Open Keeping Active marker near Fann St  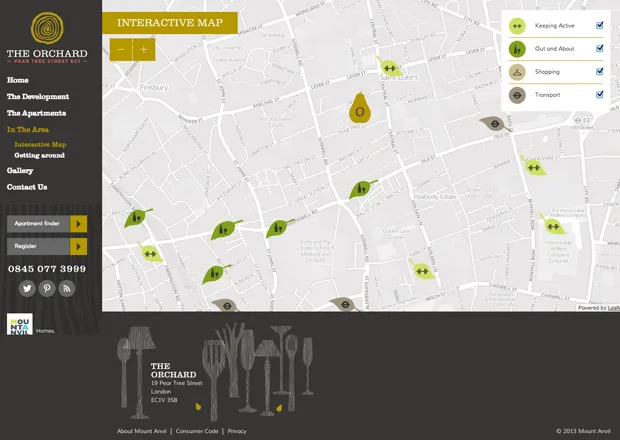click(x=422, y=270)
